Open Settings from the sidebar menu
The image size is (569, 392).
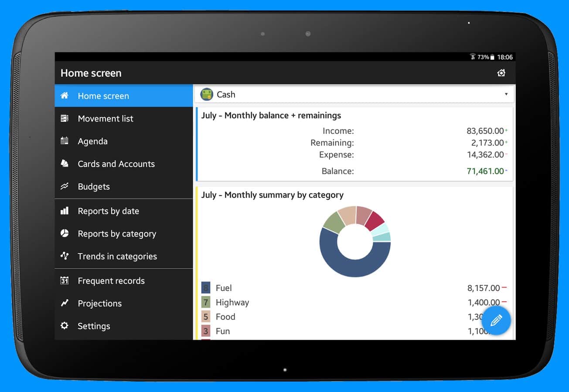94,326
